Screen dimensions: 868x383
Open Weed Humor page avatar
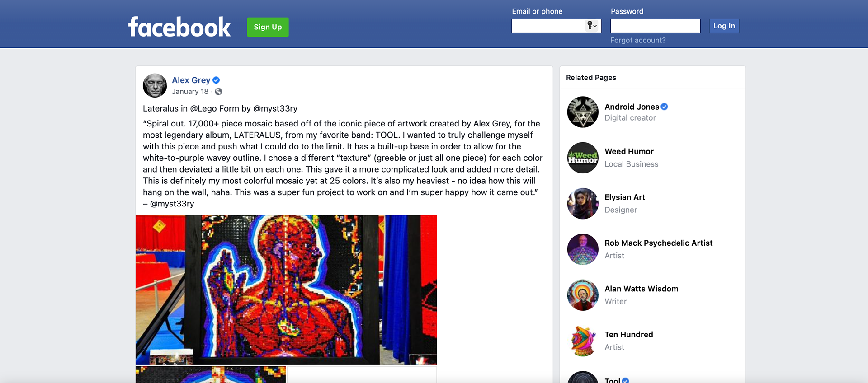(583, 158)
